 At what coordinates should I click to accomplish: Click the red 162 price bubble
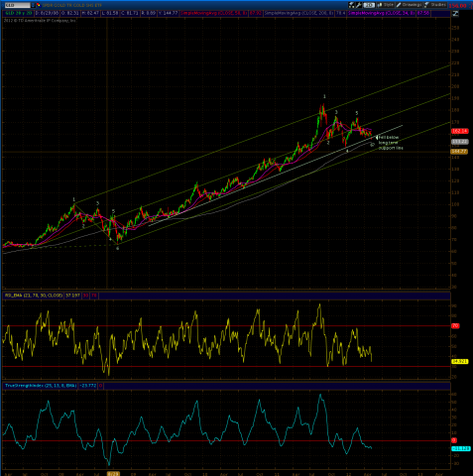coord(460,131)
